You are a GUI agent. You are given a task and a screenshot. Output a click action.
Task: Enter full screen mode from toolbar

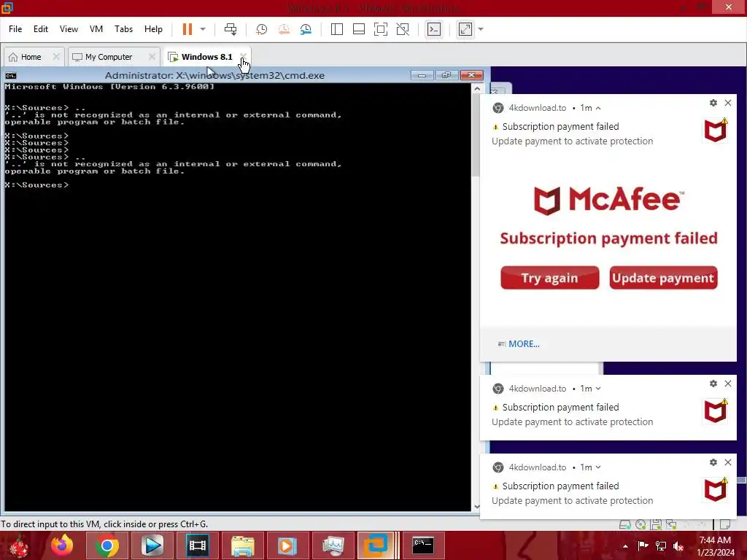click(x=381, y=29)
